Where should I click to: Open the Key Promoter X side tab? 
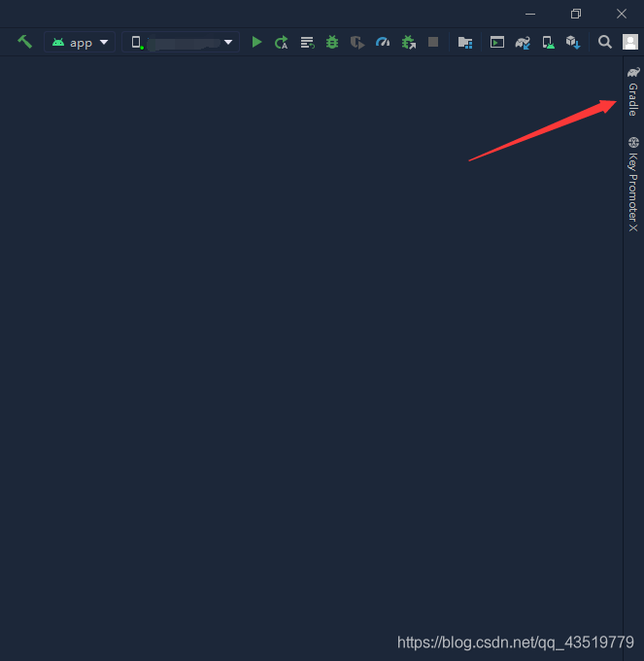(633, 184)
